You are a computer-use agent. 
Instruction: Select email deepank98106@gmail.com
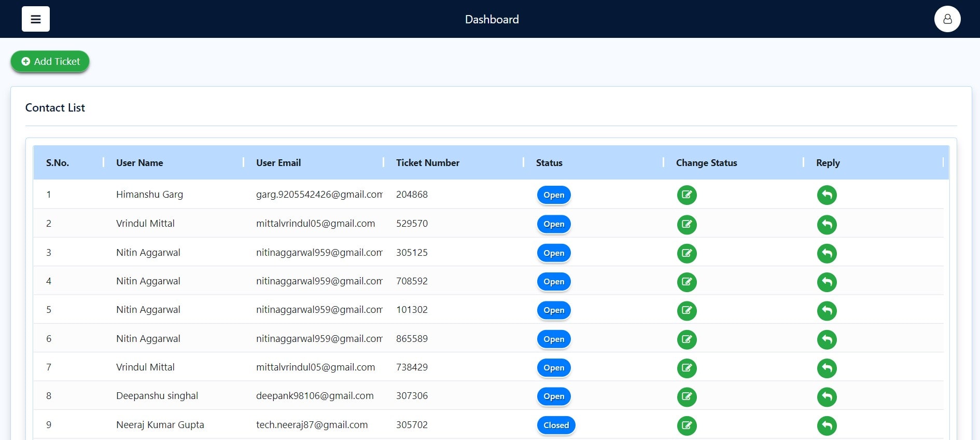[315, 396]
